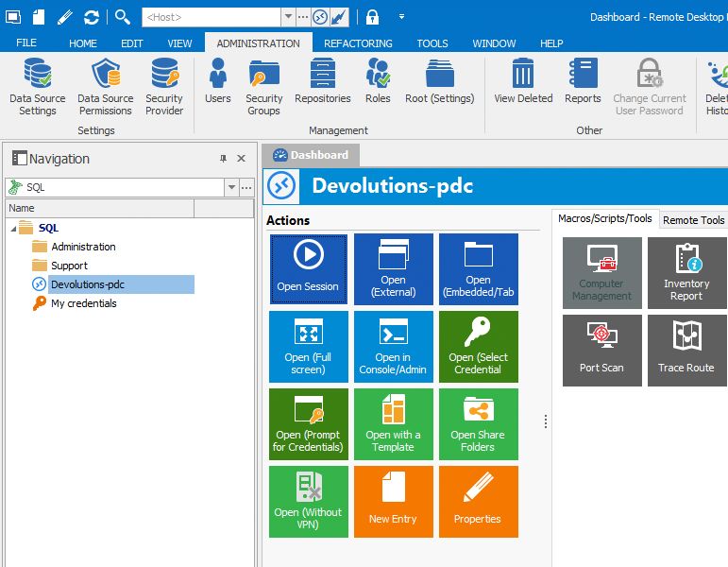Image resolution: width=728 pixels, height=567 pixels.
Task: Click Change Current User Password
Action: coord(649,87)
